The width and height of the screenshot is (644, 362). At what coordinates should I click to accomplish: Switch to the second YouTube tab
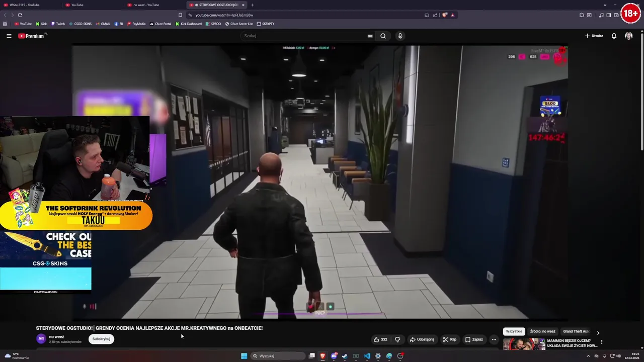pyautogui.click(x=93, y=5)
